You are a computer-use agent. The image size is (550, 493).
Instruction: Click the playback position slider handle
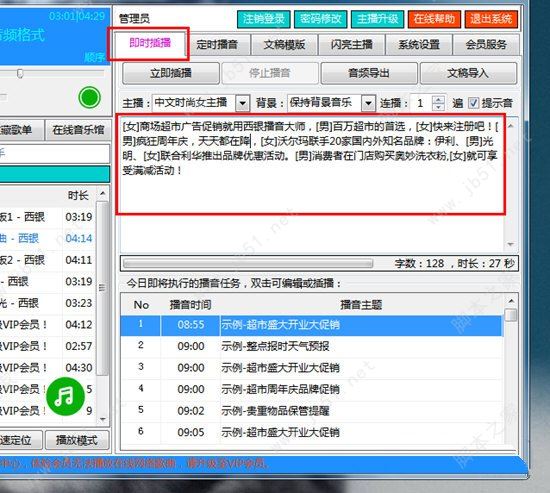[x=20, y=73]
